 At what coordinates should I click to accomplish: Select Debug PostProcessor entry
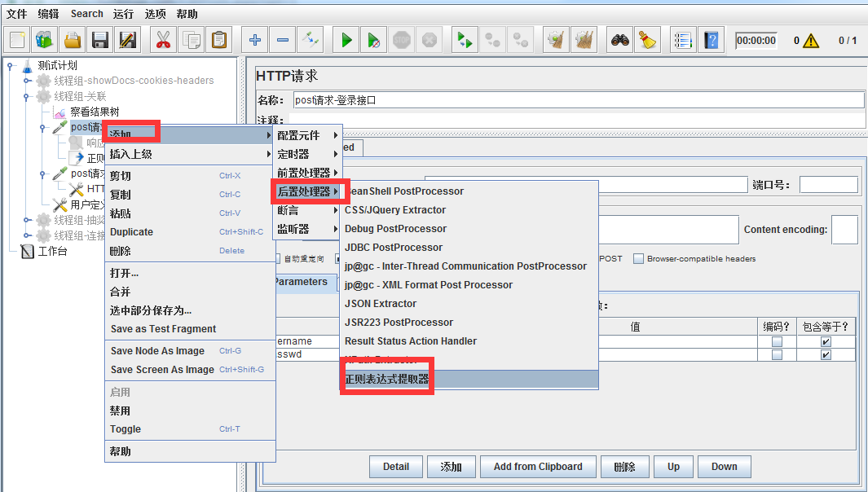tap(469, 229)
